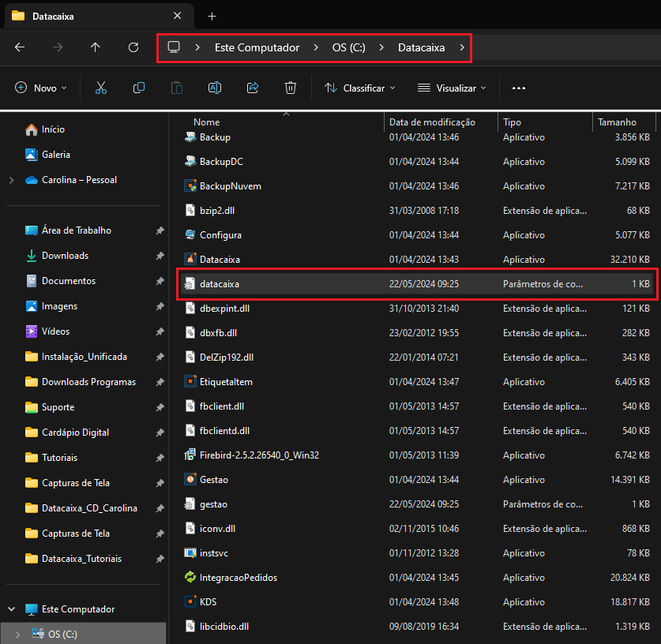Viewport: 661px width, 644px height.
Task: Add a new tab with plus button
Action: coord(212,16)
